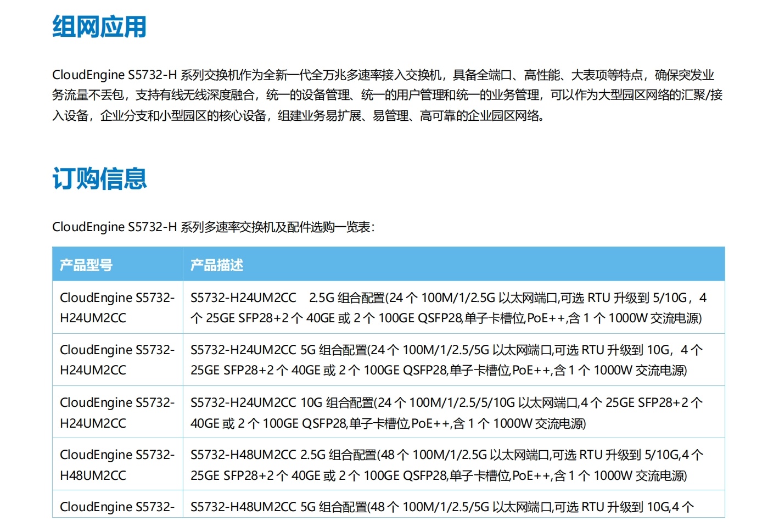Viewport: 779px width, 532px height.
Task: Click the product model cell in the third table row
Action: point(117,412)
